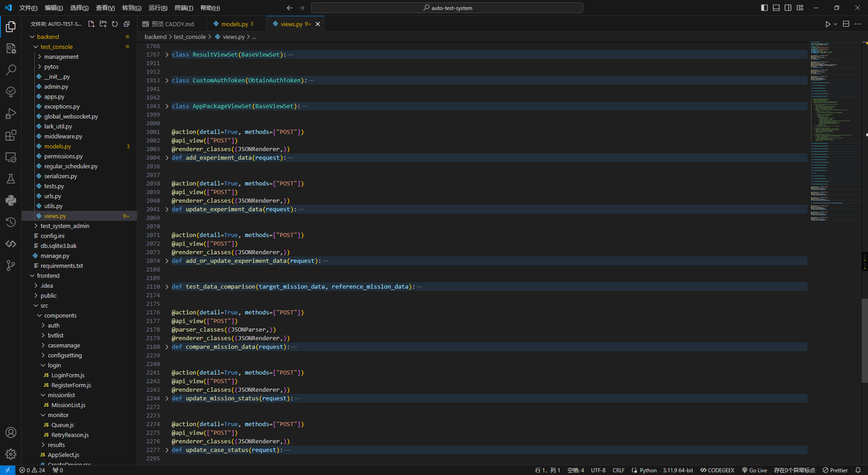868x475 pixels.
Task: Go back in navigation history
Action: pos(290,8)
